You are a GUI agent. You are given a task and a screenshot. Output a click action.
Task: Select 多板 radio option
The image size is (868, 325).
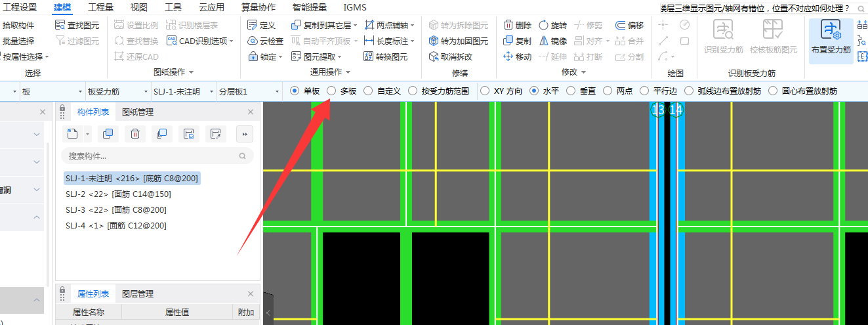point(341,91)
